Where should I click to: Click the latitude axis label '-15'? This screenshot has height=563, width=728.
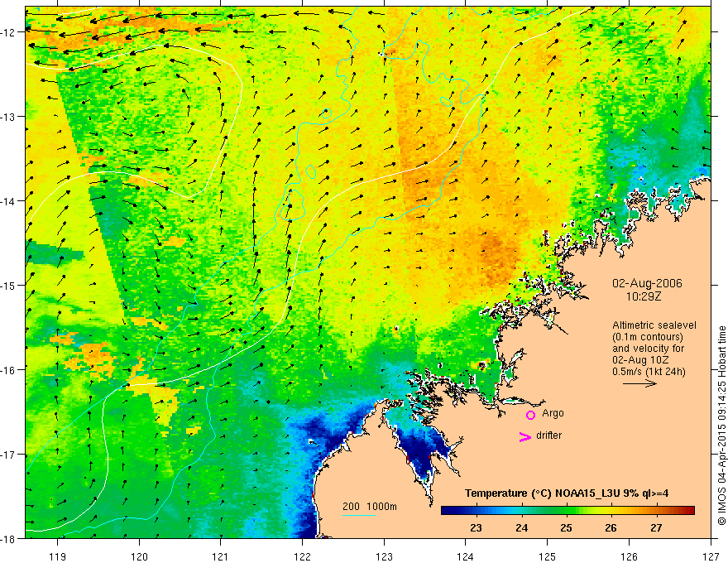click(x=9, y=285)
